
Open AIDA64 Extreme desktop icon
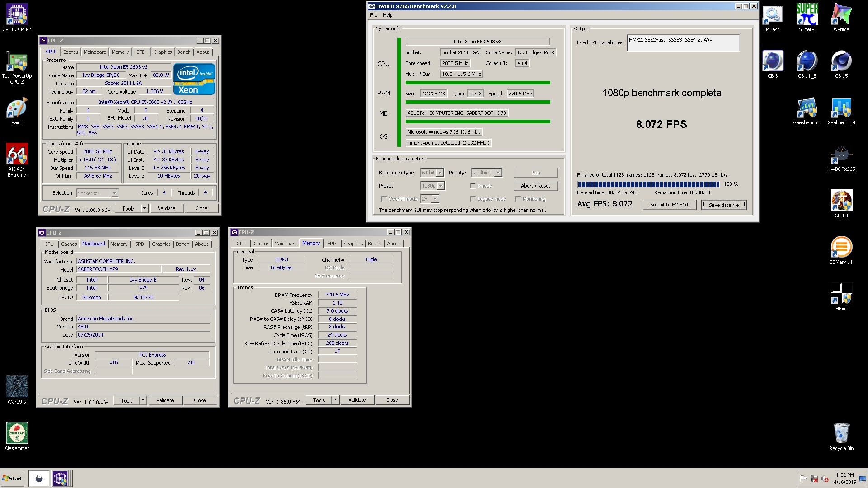coord(17,160)
